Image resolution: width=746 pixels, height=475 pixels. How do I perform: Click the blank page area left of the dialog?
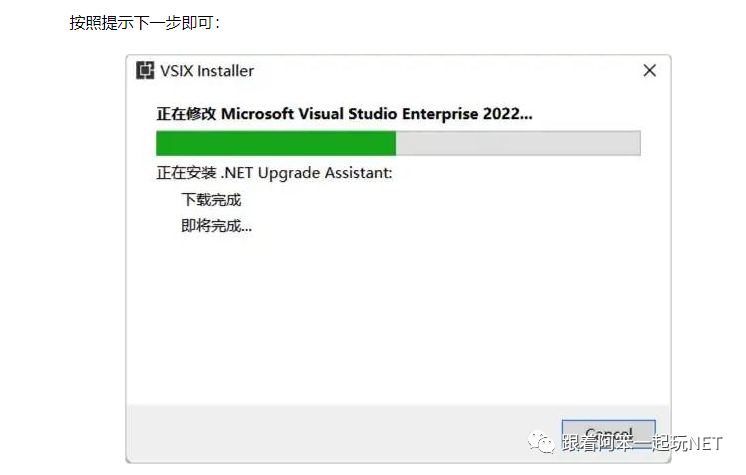60,250
